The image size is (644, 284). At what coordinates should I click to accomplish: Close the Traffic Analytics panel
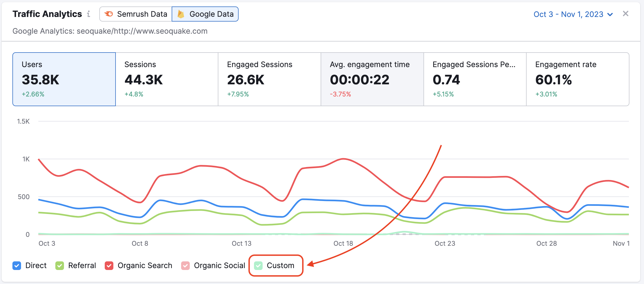pos(626,13)
